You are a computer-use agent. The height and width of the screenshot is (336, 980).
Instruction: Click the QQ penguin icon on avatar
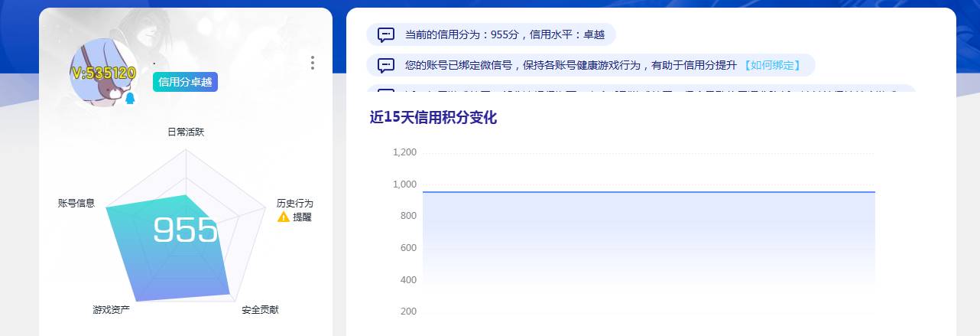[129, 99]
